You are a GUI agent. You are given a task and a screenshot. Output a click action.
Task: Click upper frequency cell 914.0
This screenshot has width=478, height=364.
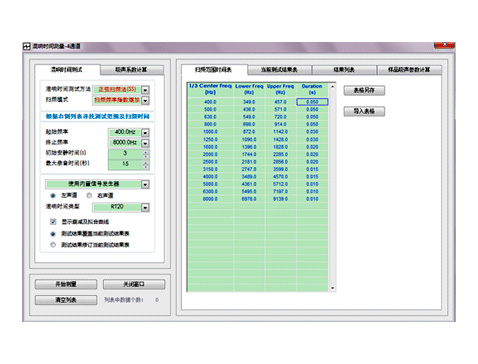click(x=280, y=124)
